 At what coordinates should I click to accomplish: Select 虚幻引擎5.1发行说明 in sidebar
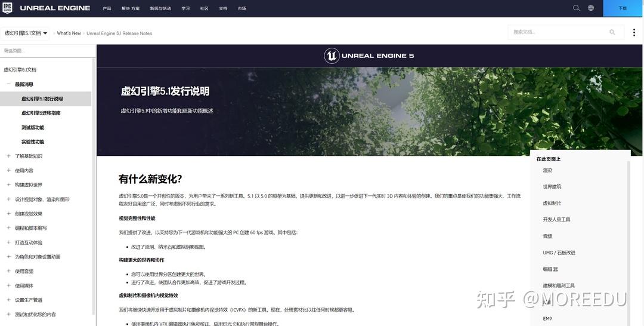pyautogui.click(x=45, y=99)
